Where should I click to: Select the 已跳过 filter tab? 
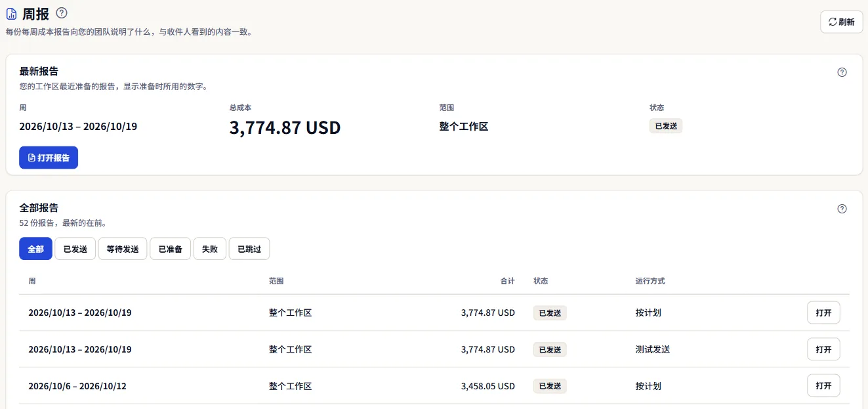click(249, 249)
